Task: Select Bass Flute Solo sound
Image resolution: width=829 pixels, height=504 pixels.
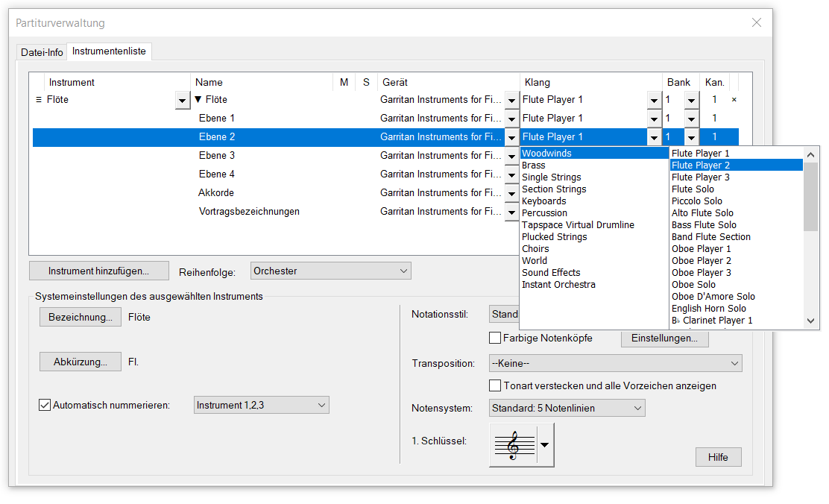Action: (x=737, y=224)
